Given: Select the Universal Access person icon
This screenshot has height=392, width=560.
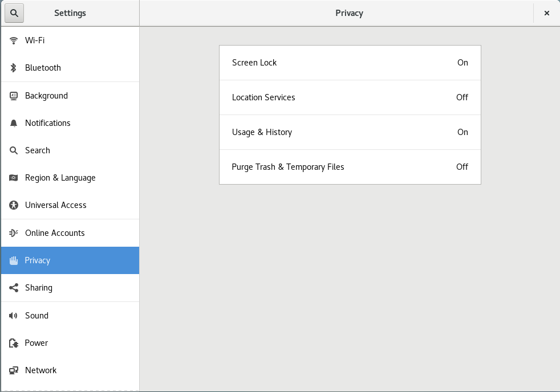Looking at the screenshot, I should click(14, 205).
